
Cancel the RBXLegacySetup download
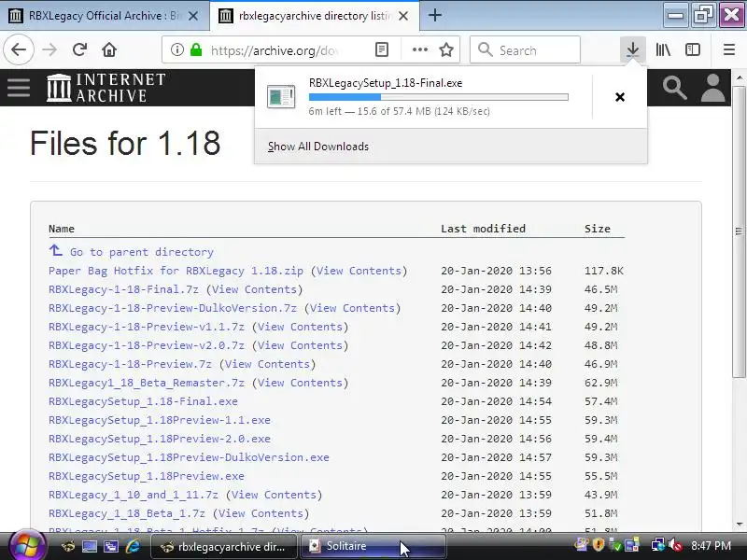(620, 97)
